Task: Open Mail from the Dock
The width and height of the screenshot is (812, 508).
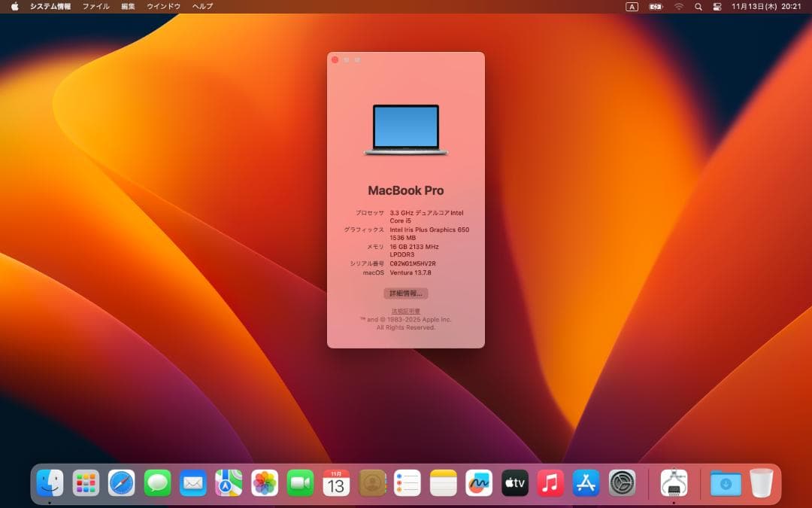Action: click(x=192, y=483)
